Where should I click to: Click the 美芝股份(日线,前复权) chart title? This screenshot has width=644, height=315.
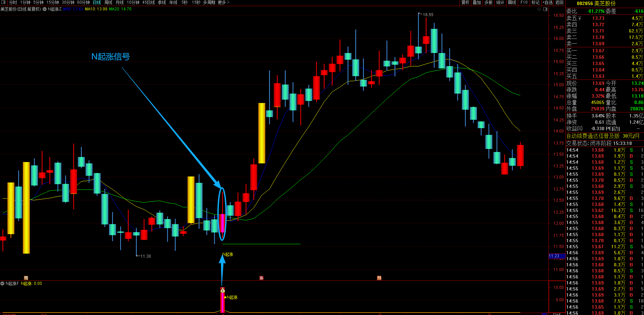point(21,9)
